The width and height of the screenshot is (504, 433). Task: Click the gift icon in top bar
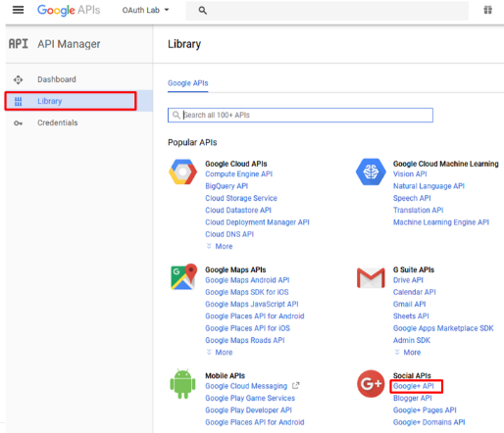coord(487,10)
